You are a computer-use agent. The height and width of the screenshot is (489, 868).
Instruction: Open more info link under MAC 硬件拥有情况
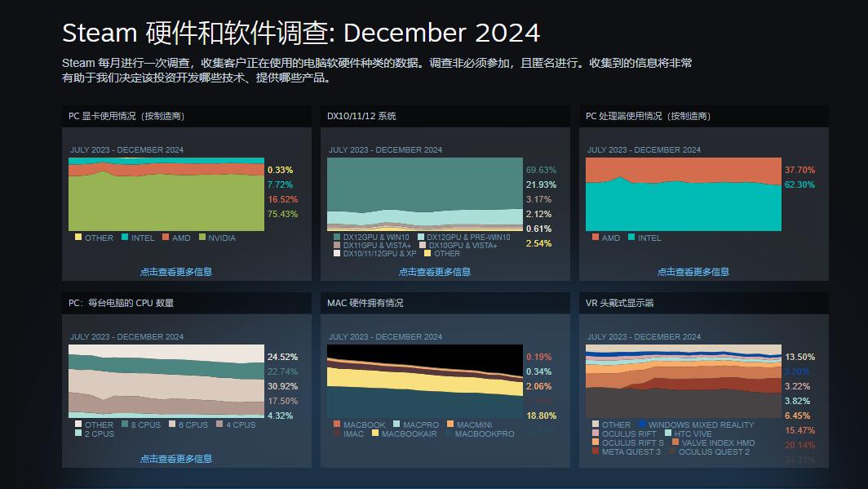pyautogui.click(x=434, y=459)
